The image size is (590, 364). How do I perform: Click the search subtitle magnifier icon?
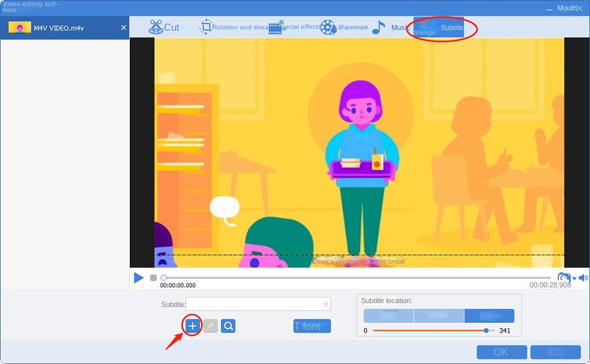[x=228, y=326]
